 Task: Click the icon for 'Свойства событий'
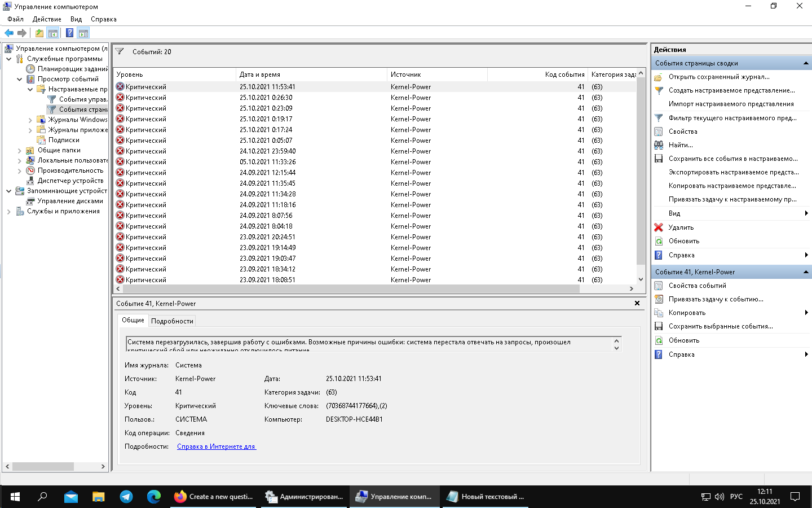point(659,286)
